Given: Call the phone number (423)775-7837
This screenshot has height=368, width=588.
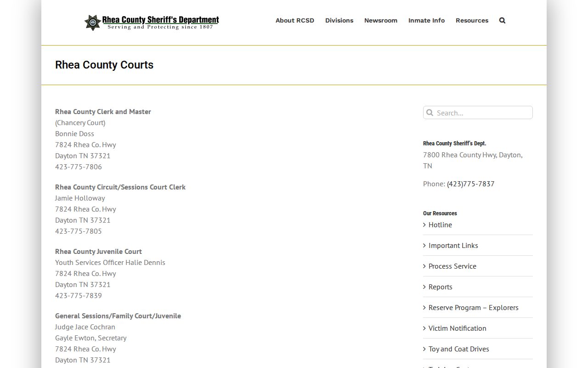Looking at the screenshot, I should [470, 184].
